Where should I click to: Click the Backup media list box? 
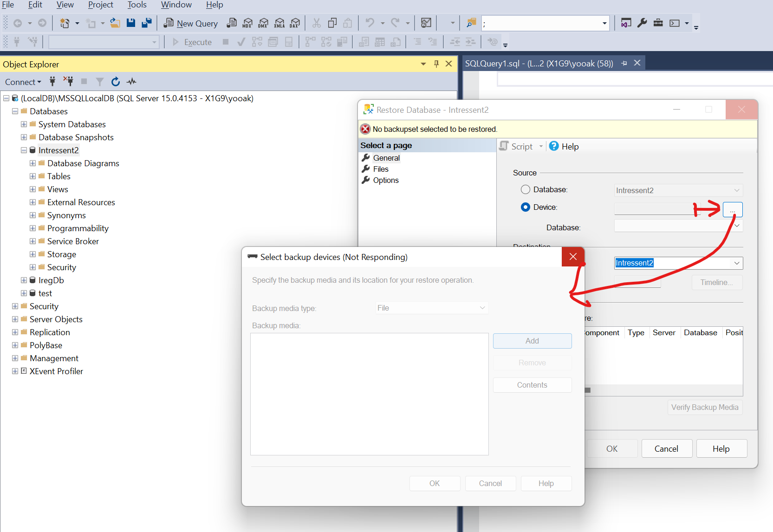click(x=370, y=394)
